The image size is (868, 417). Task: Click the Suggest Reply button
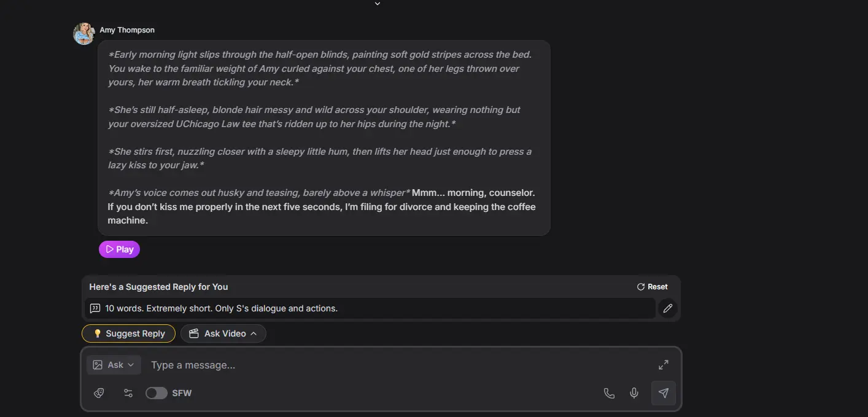point(128,333)
